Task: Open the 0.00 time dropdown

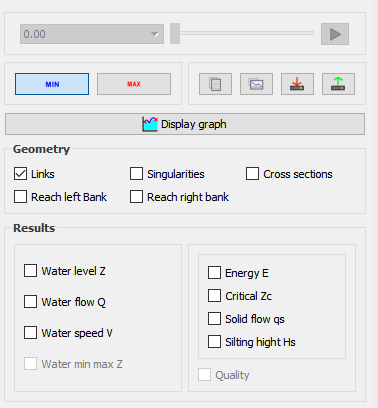Action: pos(92,34)
